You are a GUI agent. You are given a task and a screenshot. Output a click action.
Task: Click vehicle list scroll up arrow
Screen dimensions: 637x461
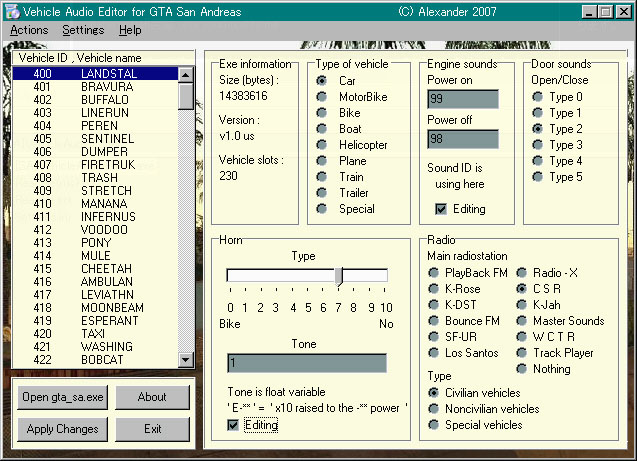[186, 75]
